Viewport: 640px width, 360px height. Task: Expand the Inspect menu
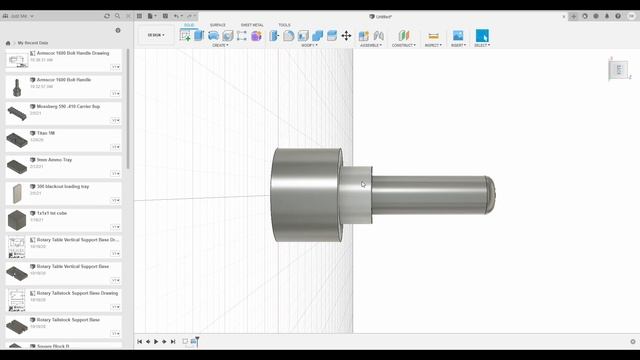coord(433,45)
